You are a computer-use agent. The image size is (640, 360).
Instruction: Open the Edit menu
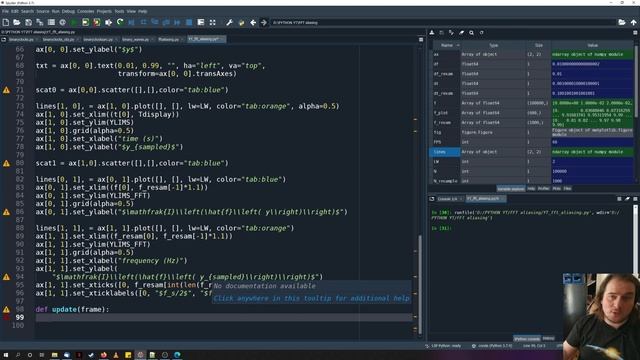point(15,11)
